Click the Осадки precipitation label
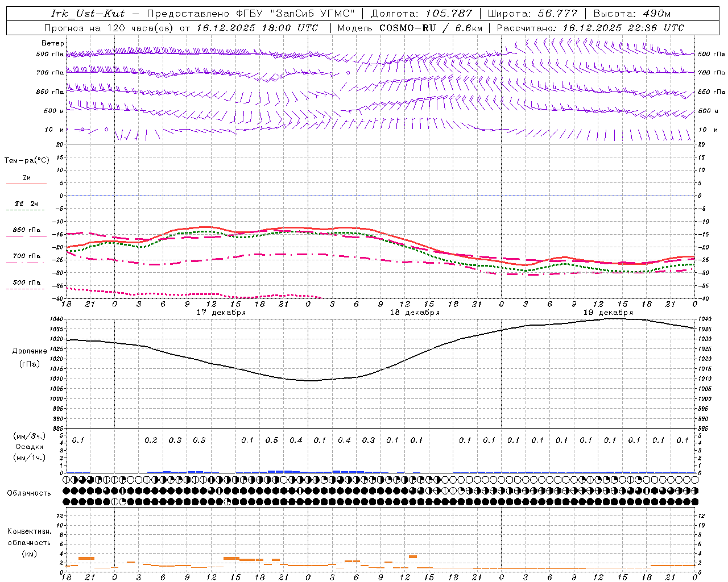 [29, 447]
